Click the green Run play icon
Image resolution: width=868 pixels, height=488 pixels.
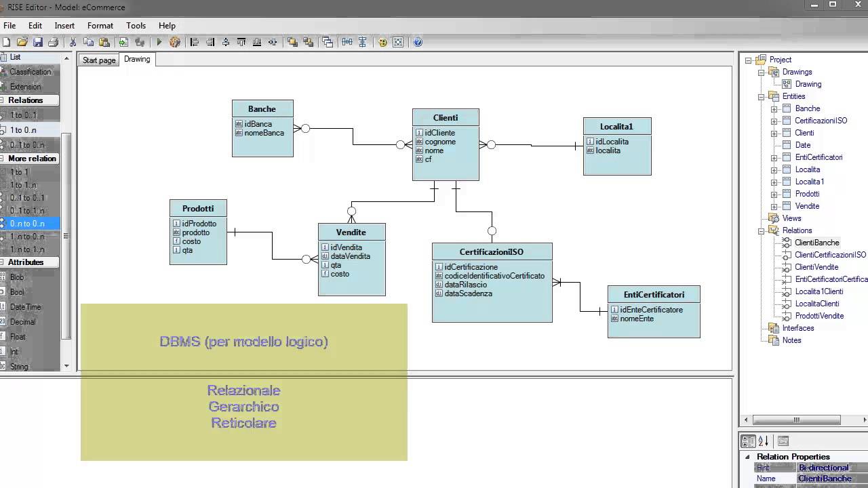click(x=159, y=42)
